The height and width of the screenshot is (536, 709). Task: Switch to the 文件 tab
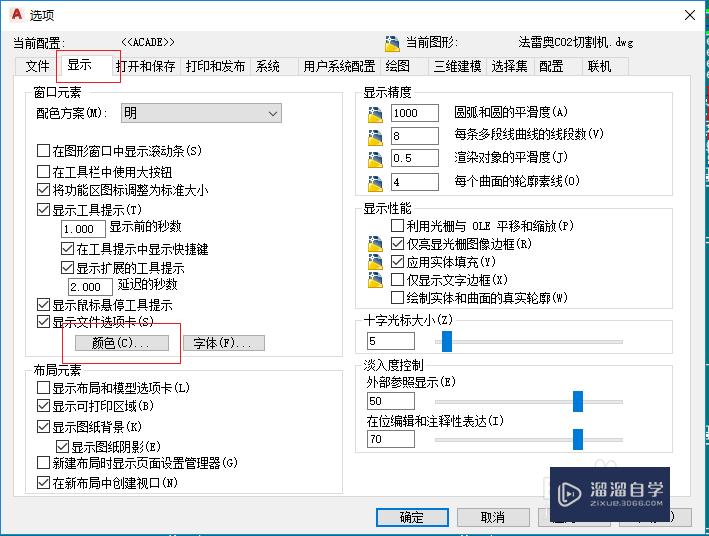37,66
